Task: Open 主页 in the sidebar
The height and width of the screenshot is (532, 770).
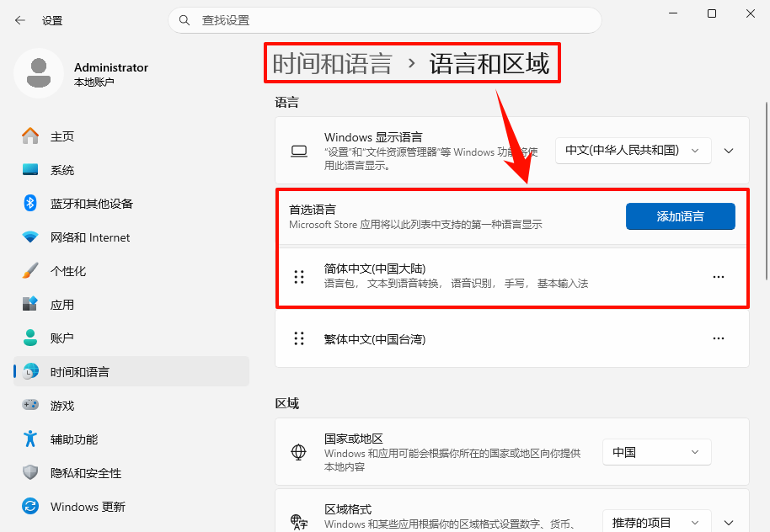Action: coord(131,136)
